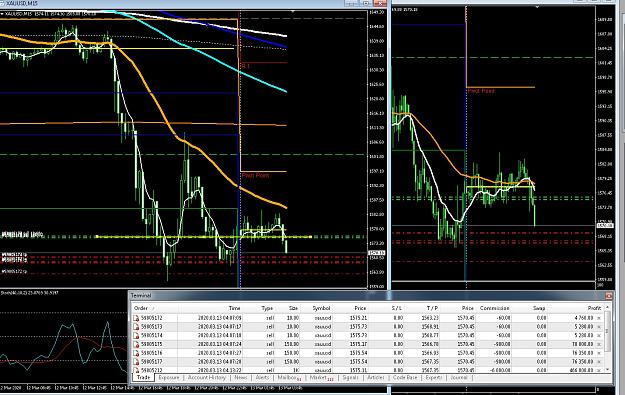Close order 59805174 using its row x icon

click(x=599, y=336)
